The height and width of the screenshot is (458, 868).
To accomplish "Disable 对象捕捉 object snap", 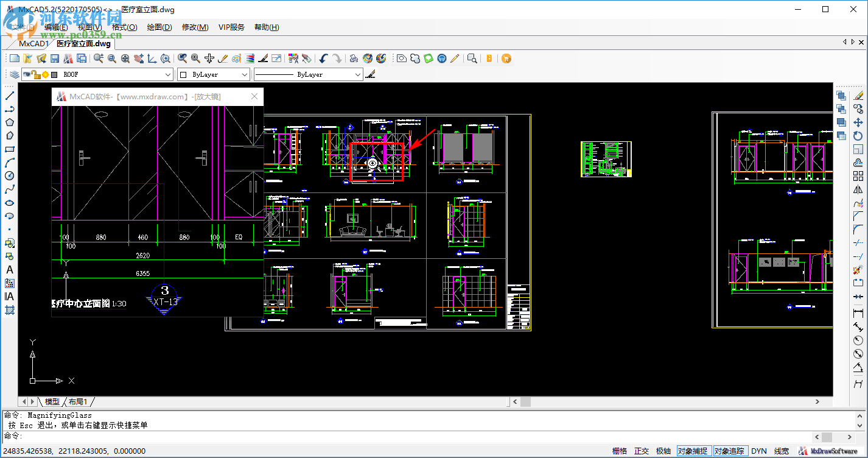I will tap(693, 451).
